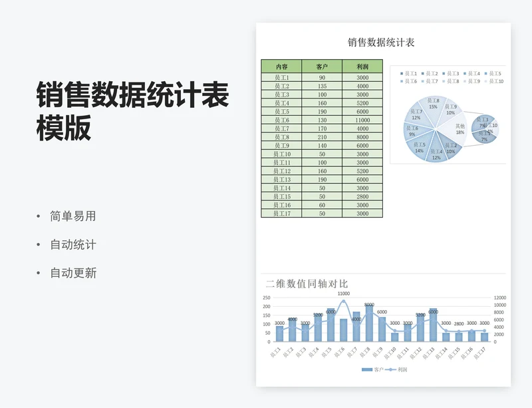Click the 12000 right axis value
This screenshot has width=532, height=408.
click(x=500, y=298)
